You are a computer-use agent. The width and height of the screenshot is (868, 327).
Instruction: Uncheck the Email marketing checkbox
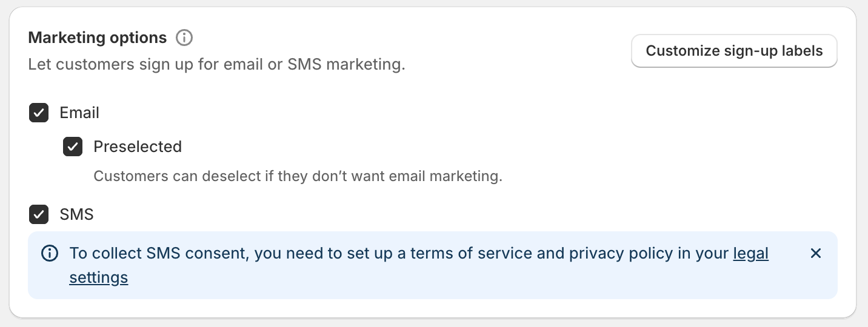39,113
